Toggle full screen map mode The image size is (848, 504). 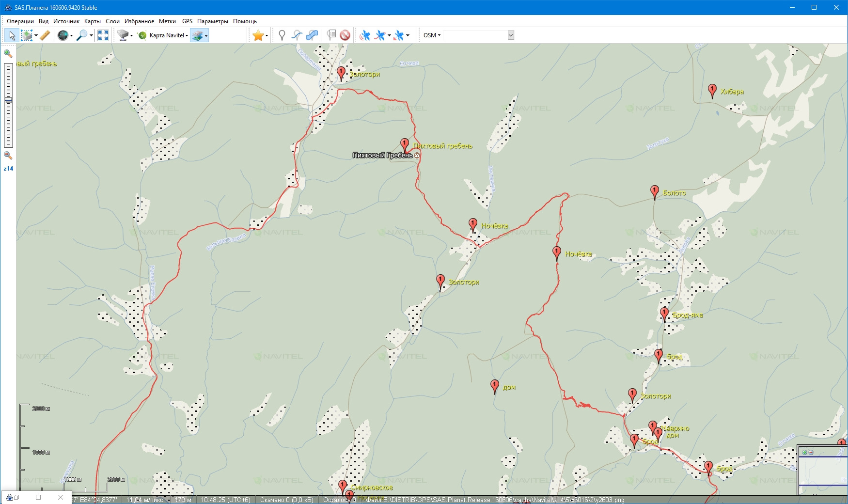pyautogui.click(x=103, y=35)
